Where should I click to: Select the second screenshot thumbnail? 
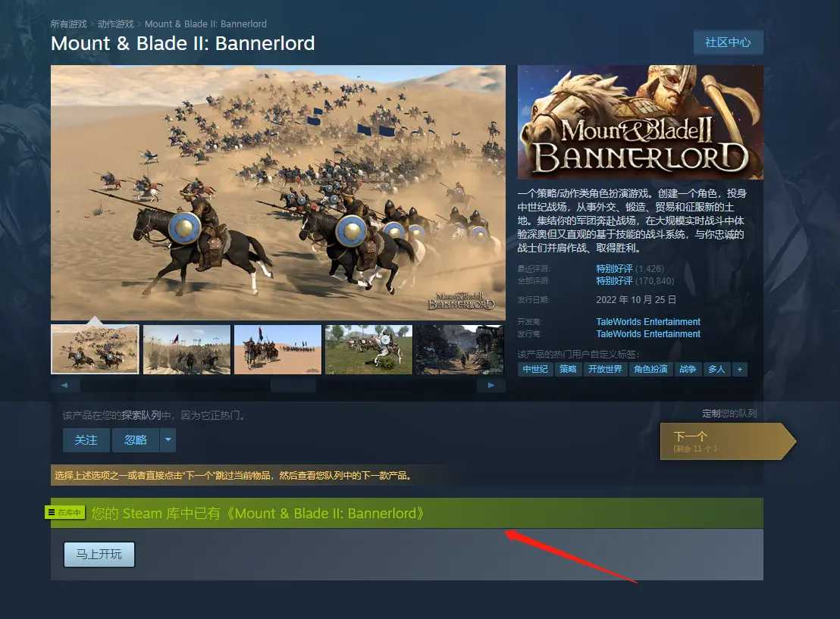pyautogui.click(x=187, y=349)
